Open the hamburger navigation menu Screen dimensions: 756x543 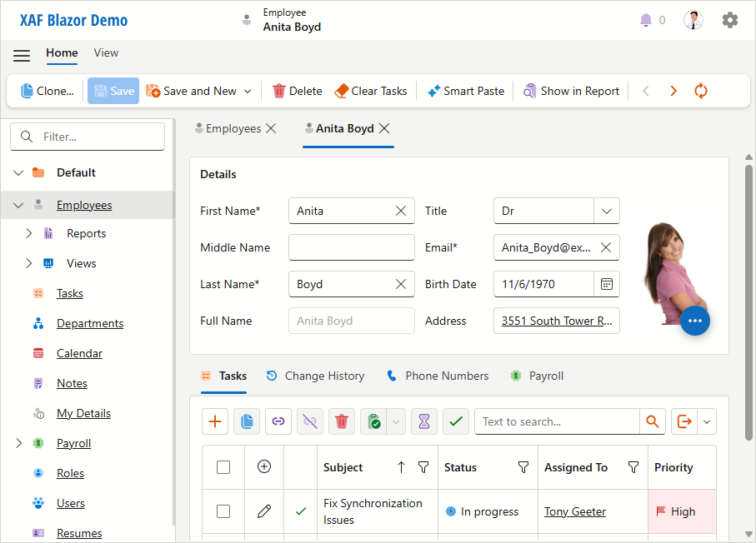coord(22,56)
